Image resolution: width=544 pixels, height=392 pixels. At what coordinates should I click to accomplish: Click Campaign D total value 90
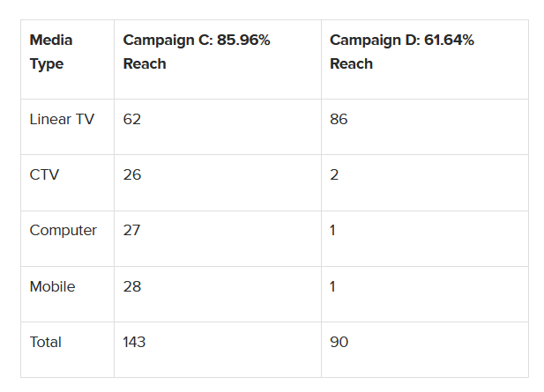pyautogui.click(x=339, y=342)
